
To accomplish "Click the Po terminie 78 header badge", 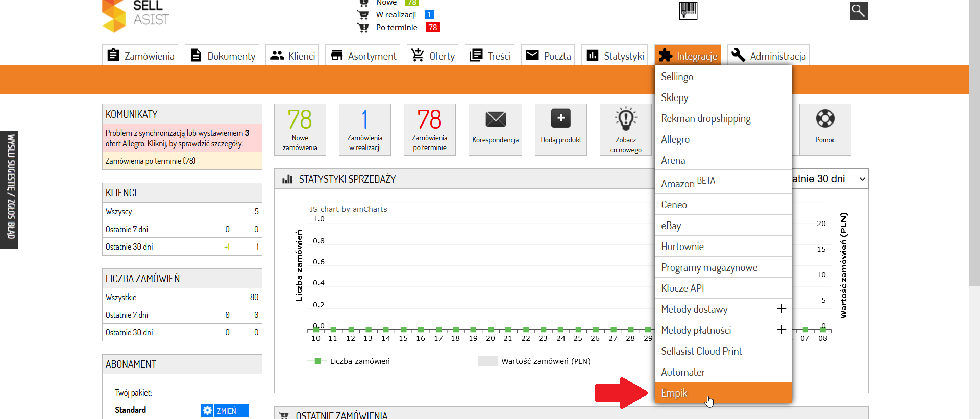I will coord(433,27).
